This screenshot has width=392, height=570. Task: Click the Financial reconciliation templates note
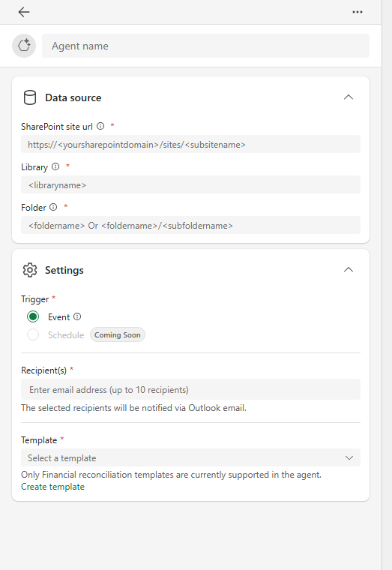171,475
